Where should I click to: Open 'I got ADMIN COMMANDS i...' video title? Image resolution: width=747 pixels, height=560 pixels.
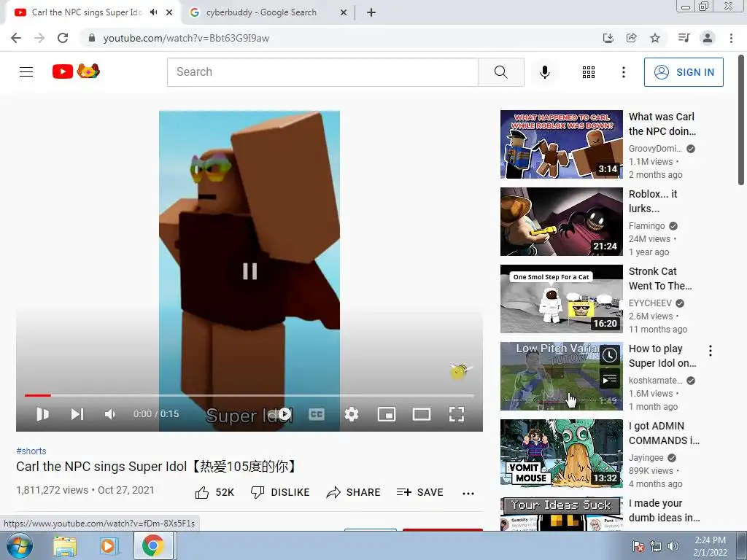pyautogui.click(x=664, y=433)
